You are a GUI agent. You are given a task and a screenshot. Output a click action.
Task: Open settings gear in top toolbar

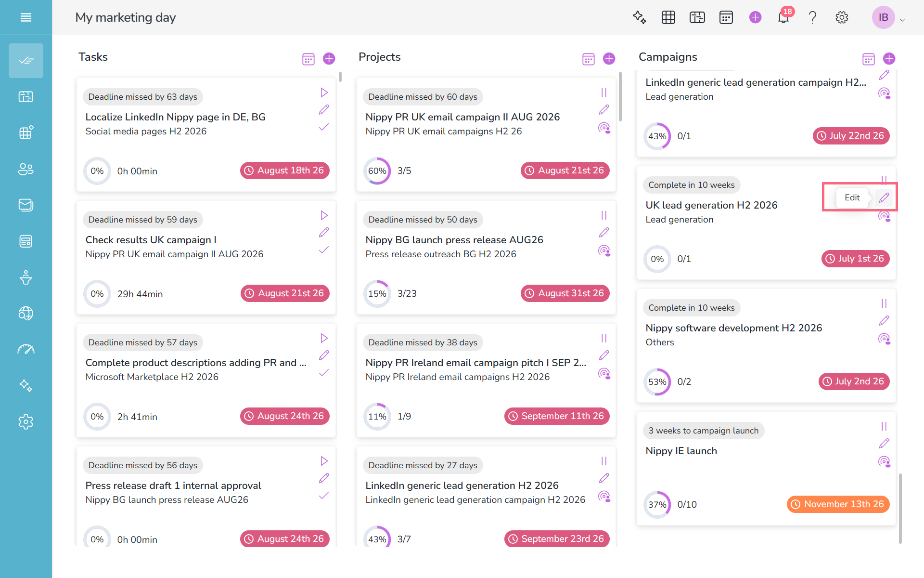[842, 17]
